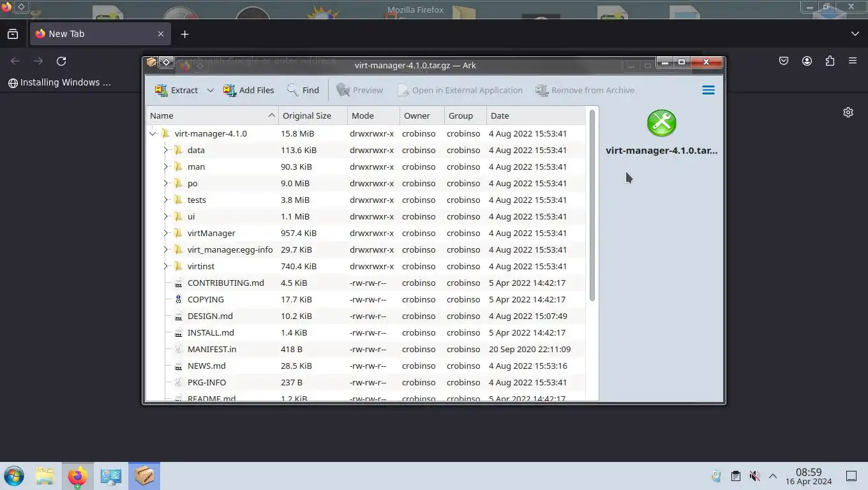The width and height of the screenshot is (868, 490).
Task: Open Firefox list all tabs dropdown
Action: 855,34
